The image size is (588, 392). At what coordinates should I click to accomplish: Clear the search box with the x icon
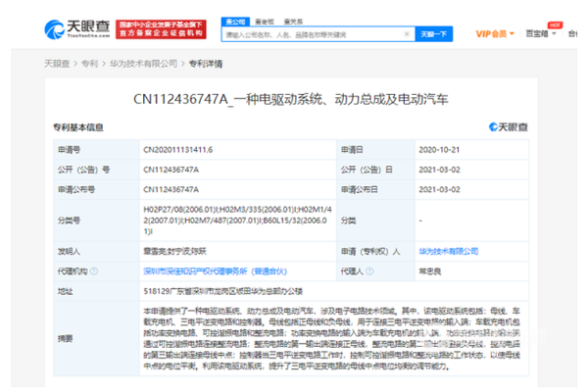click(x=407, y=34)
